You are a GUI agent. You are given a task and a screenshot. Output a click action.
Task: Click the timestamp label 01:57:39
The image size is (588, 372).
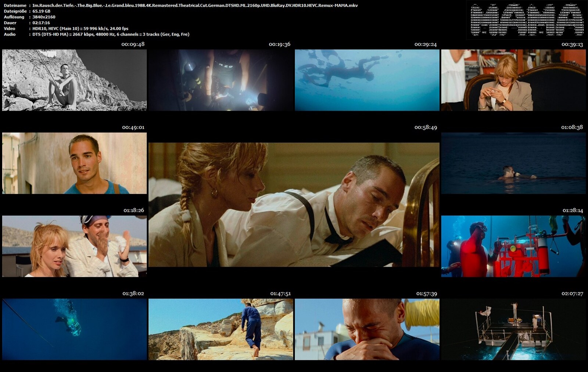click(x=427, y=293)
